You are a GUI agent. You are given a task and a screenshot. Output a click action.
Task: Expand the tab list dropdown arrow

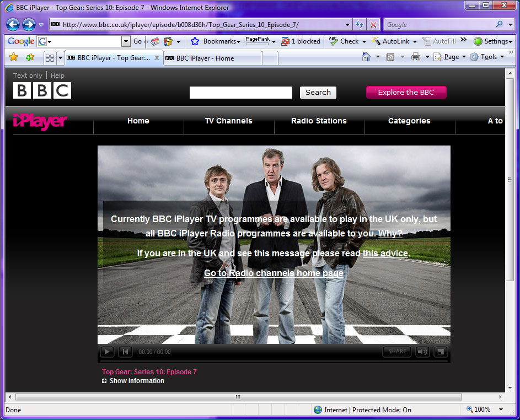60,58
